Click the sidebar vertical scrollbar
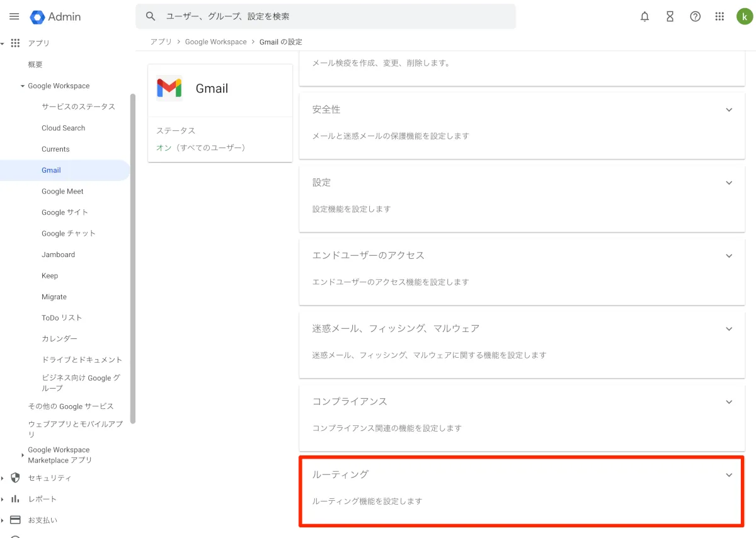 click(132, 258)
